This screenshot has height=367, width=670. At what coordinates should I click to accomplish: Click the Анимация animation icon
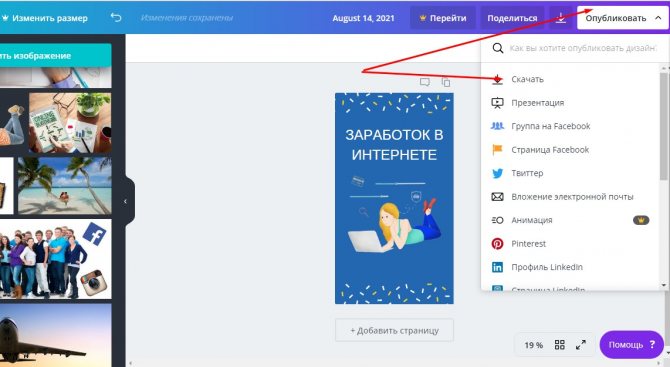[x=497, y=220]
